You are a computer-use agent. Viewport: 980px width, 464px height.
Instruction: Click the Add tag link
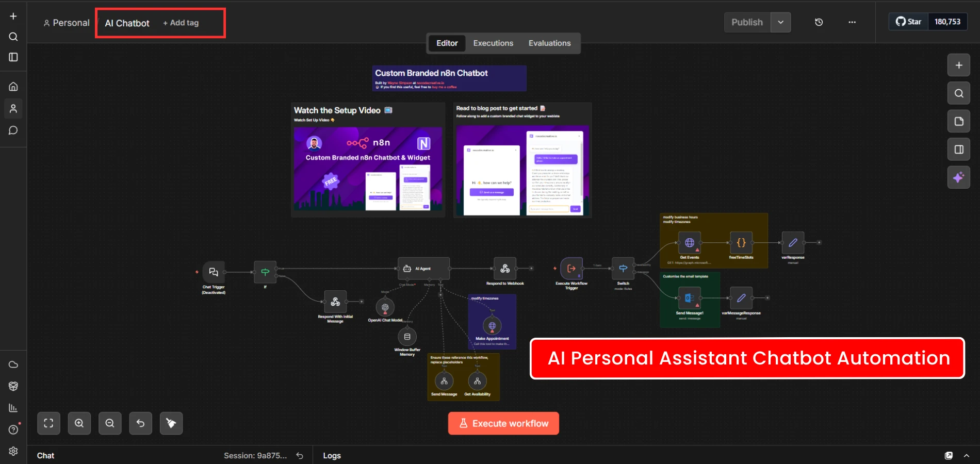[181, 23]
